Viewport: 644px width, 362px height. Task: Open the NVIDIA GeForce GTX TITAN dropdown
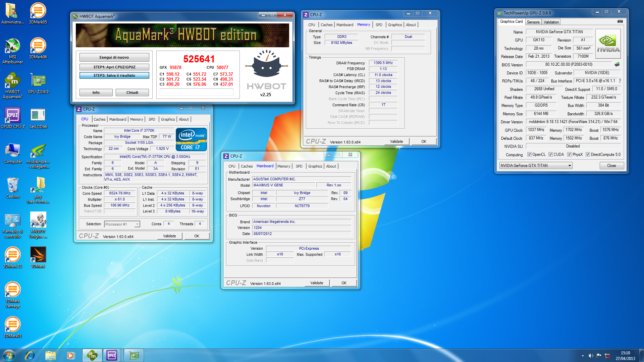pyautogui.click(x=536, y=166)
